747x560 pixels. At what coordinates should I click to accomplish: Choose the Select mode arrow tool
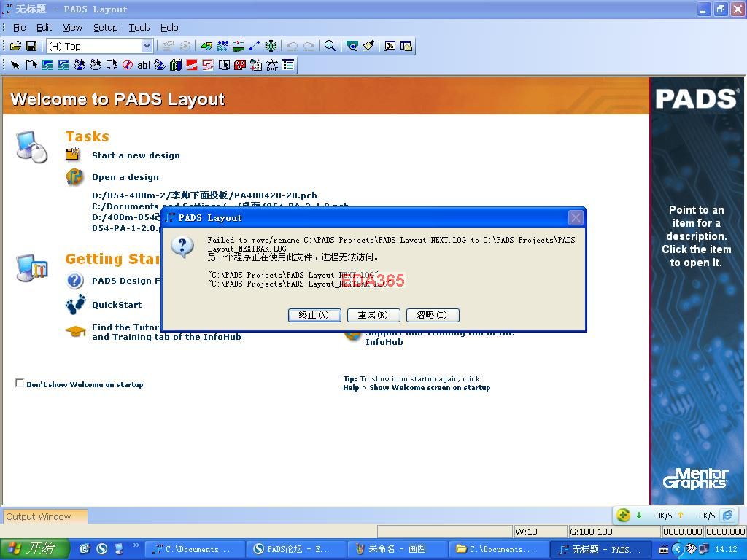(x=15, y=65)
